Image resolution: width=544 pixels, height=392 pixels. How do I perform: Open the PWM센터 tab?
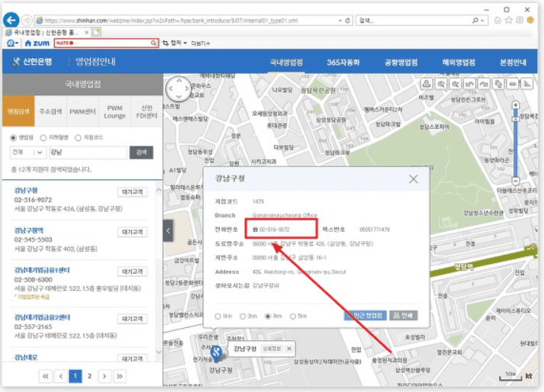pos(82,111)
